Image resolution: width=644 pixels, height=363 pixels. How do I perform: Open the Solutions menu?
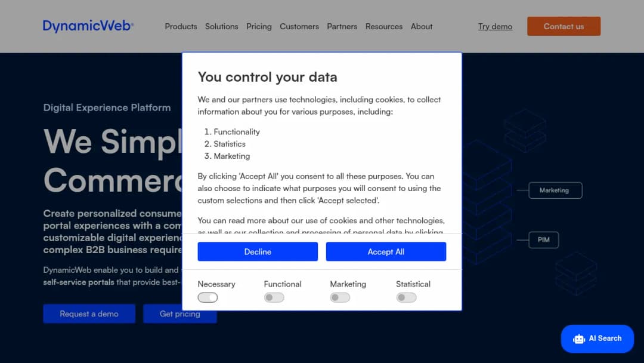coord(221,26)
